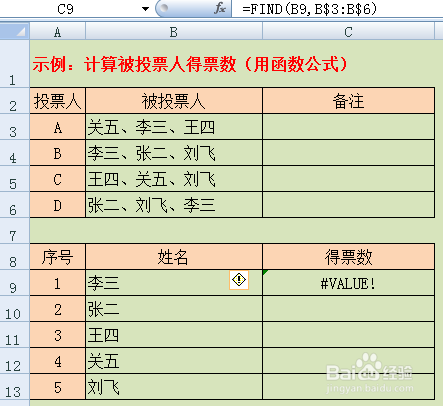This screenshot has height=406, width=443.
Task: Select row 6 header
Action: 14,205
